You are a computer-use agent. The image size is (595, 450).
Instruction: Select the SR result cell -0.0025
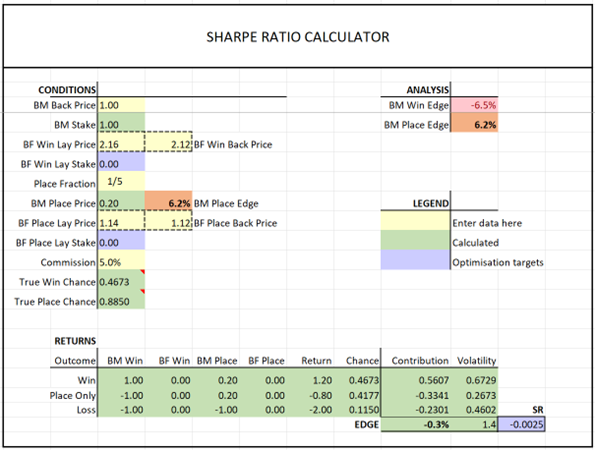pyautogui.click(x=521, y=424)
